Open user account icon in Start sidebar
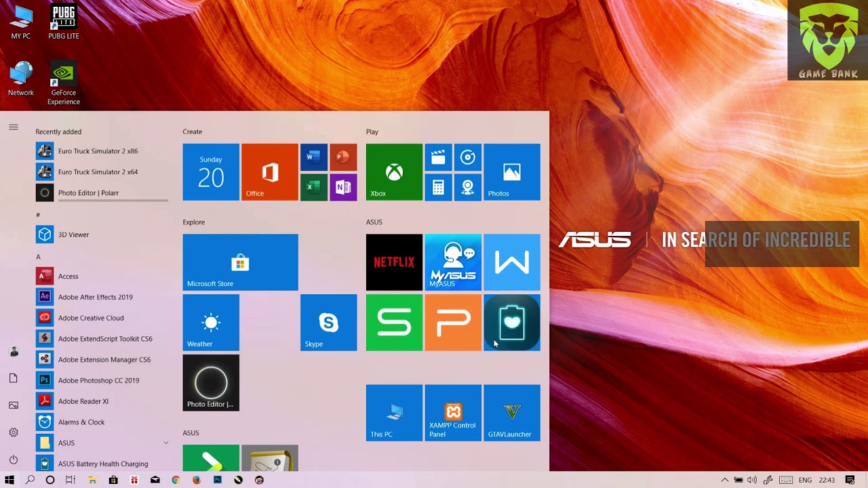 (14, 352)
